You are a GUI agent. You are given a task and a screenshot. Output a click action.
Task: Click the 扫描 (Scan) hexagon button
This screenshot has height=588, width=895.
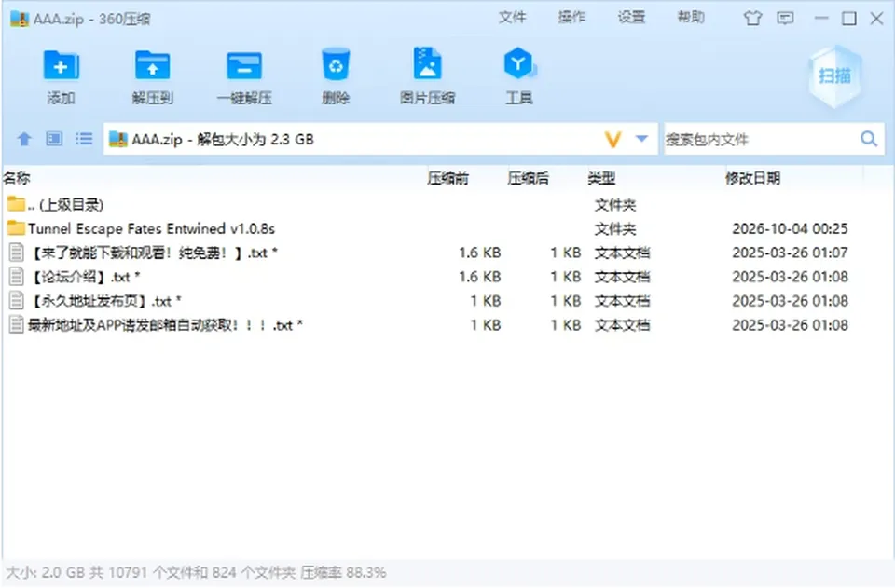click(x=834, y=75)
